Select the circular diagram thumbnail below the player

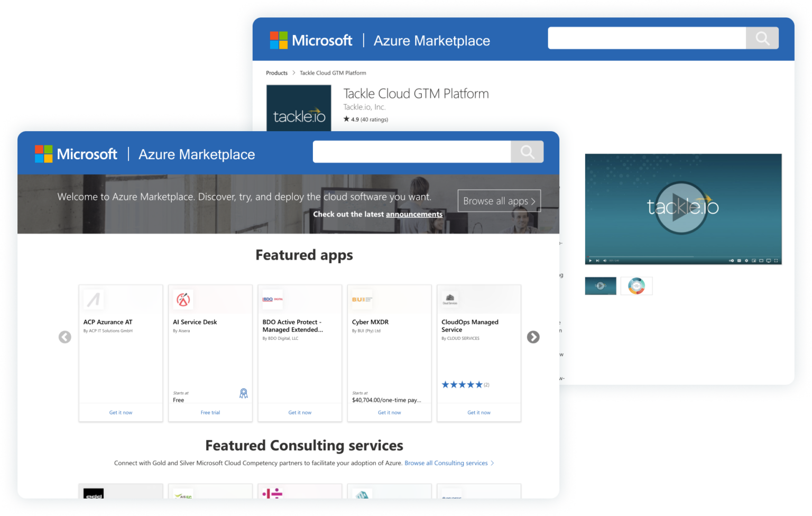(x=636, y=286)
